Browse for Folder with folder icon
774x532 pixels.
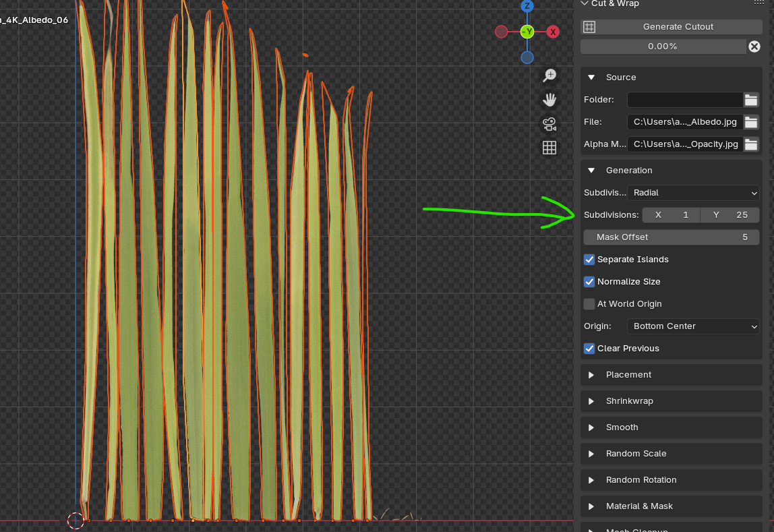click(751, 100)
